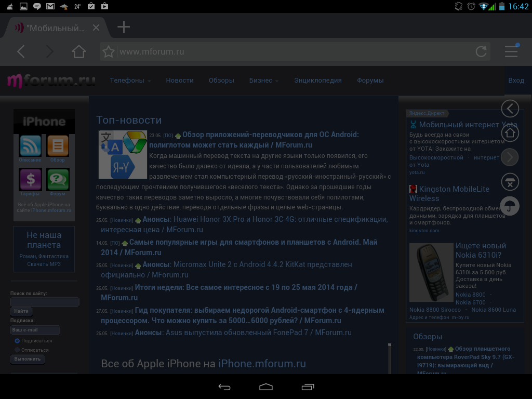Open the iPhone Описание RSS icon
This screenshot has height=399, width=532.
click(30, 146)
